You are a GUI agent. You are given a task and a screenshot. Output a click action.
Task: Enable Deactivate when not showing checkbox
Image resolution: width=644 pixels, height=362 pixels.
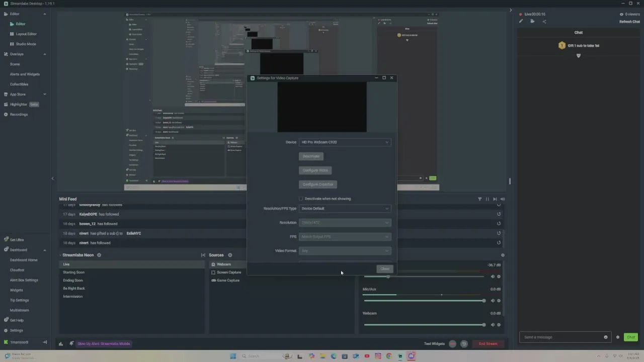click(301, 199)
